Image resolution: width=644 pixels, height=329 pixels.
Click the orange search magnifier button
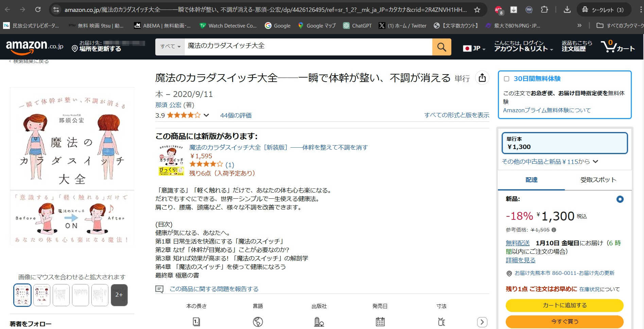pos(441,47)
